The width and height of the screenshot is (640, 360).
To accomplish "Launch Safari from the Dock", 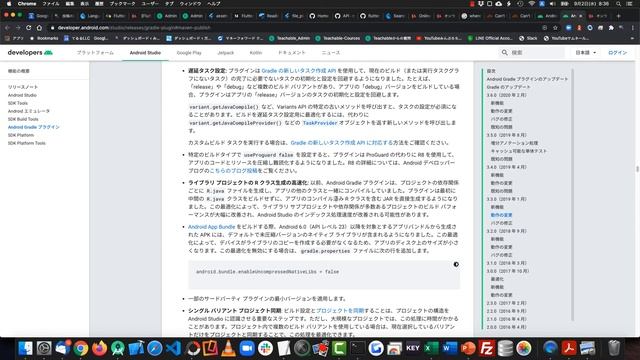I will tap(155, 348).
